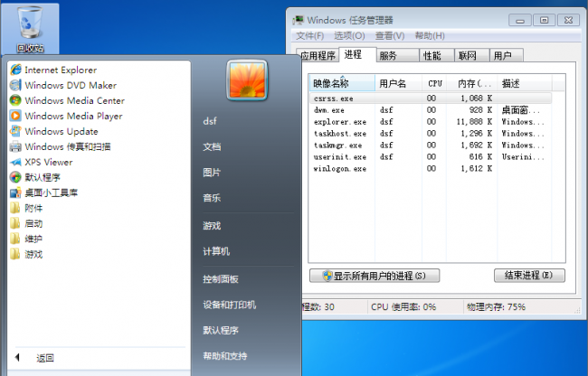Click the user account picture
This screenshot has width=588, height=376.
pos(247,80)
